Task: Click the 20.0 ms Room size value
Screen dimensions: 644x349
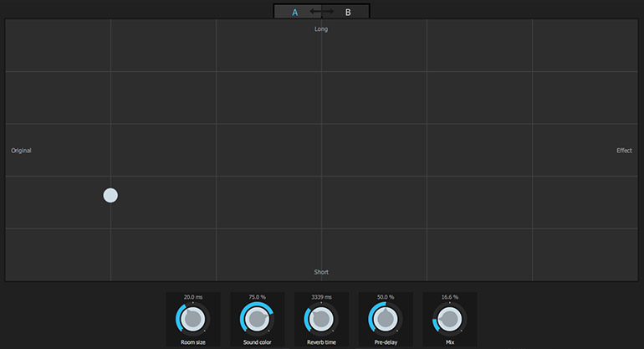Action: point(193,297)
